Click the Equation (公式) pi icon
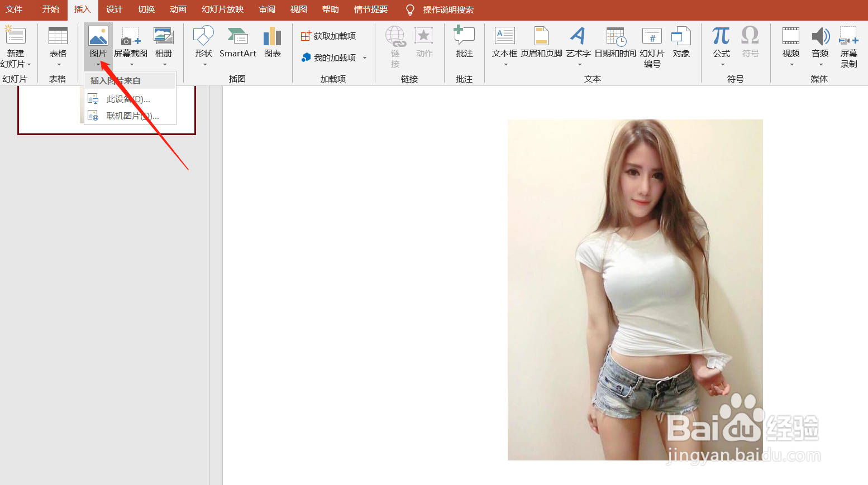The width and height of the screenshot is (868, 485). click(721, 36)
